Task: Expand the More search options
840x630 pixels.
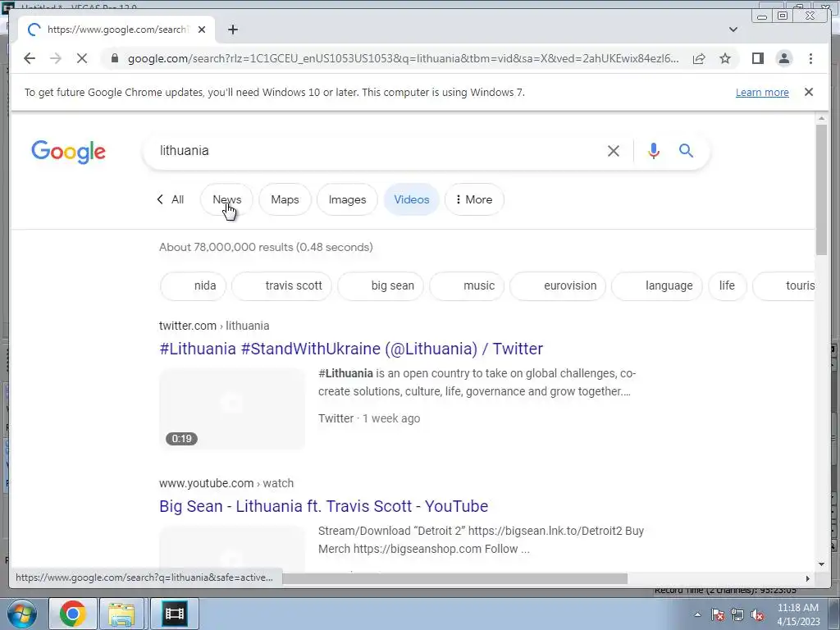Action: pos(474,200)
